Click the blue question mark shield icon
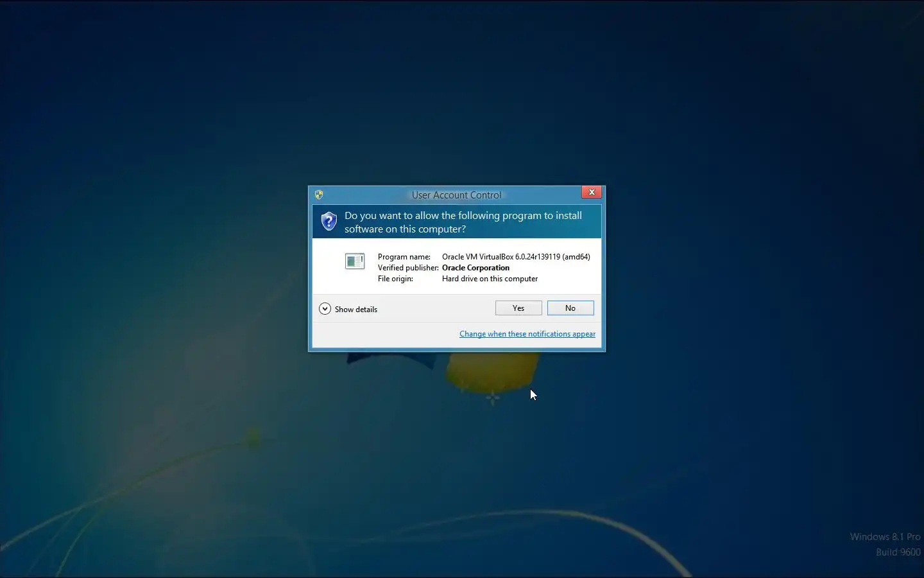Screen dimensions: 924x578 [x=329, y=222]
